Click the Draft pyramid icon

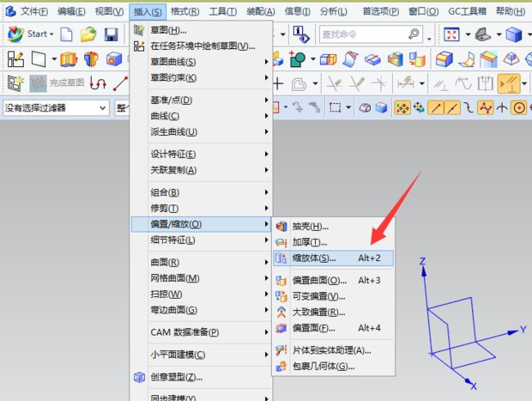pos(511,59)
